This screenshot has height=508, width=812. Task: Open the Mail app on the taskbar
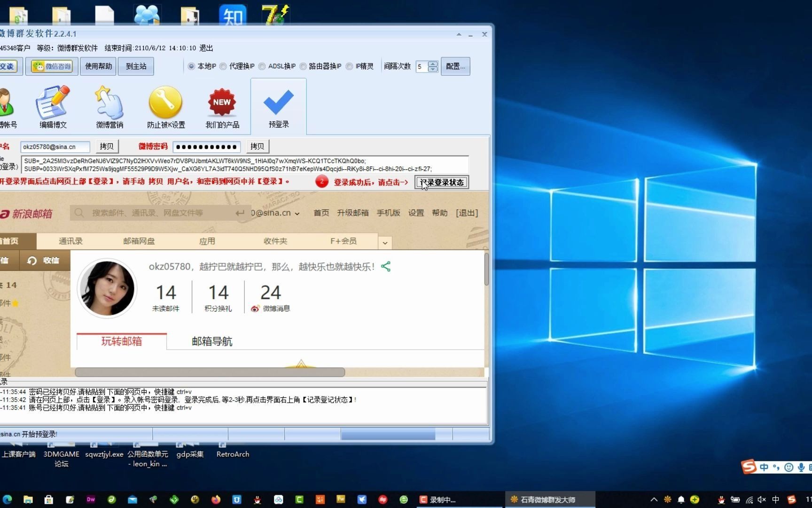click(x=132, y=500)
